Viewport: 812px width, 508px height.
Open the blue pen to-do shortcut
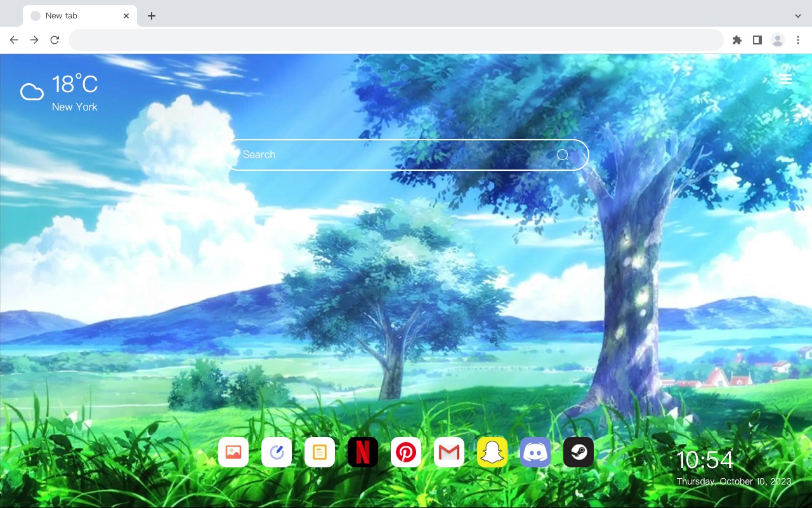[277, 452]
